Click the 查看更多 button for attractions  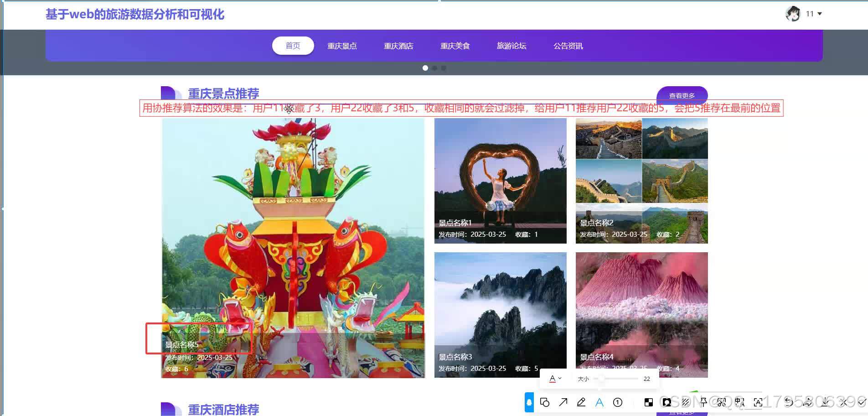click(682, 95)
